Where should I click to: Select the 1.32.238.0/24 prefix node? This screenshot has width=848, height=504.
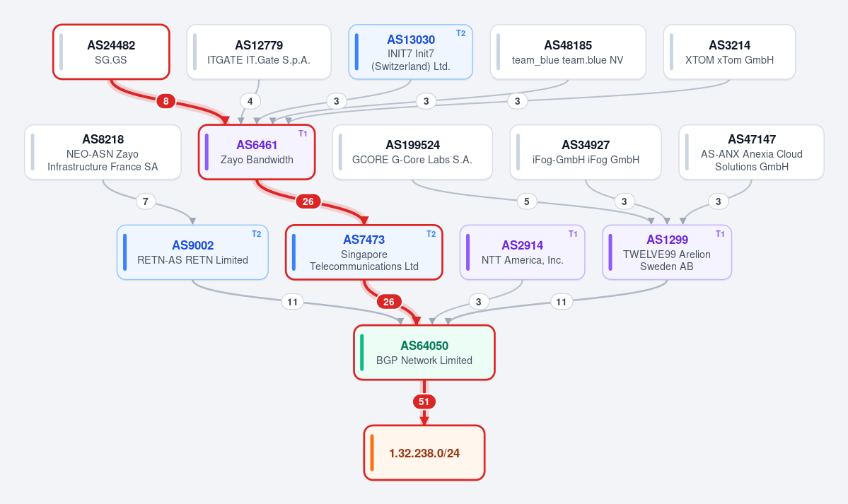click(x=424, y=452)
